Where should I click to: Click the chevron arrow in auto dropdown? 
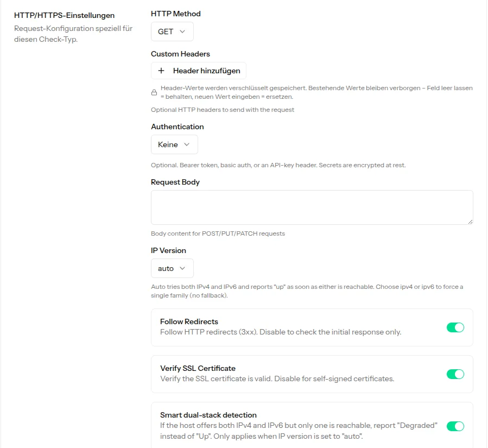click(182, 268)
